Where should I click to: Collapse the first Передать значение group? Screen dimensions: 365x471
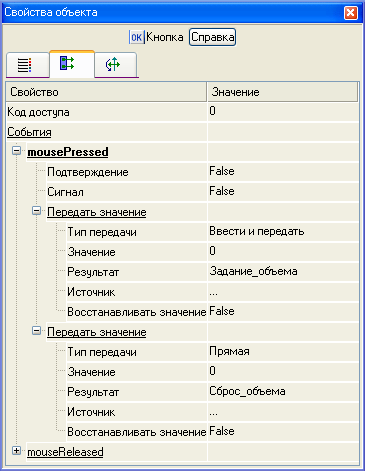(37, 211)
